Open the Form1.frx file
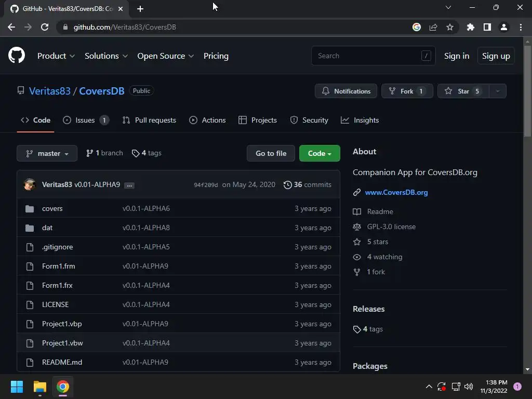This screenshot has height=399, width=532. [x=57, y=285]
